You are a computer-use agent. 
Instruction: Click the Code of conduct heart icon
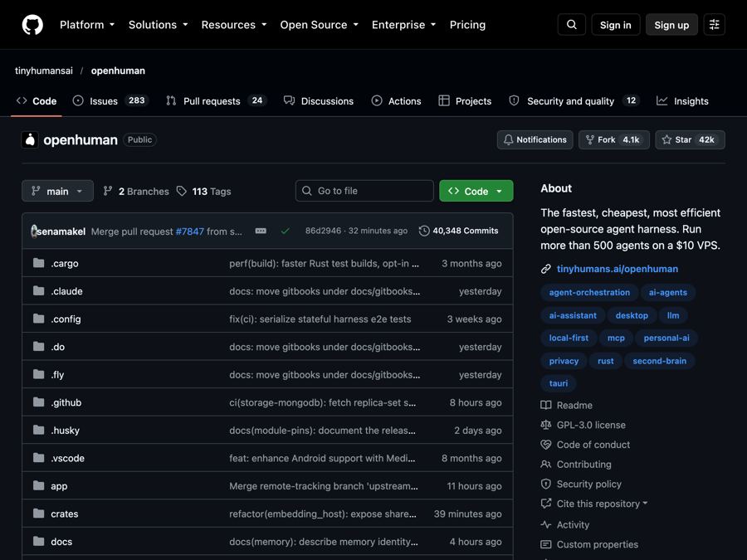tap(546, 445)
